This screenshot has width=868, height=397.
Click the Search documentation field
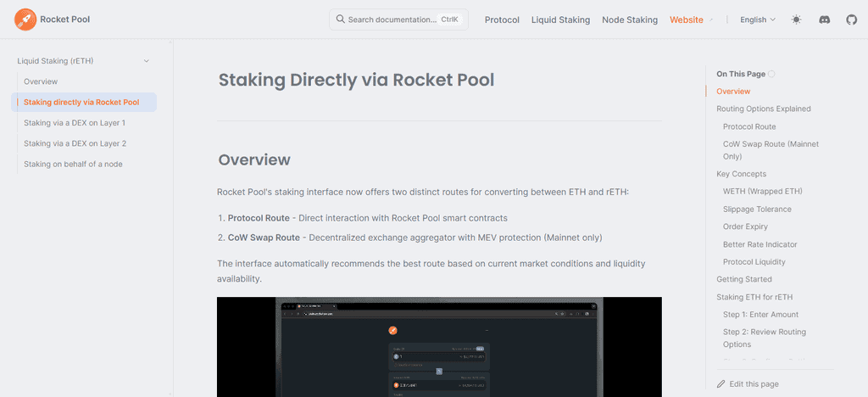[398, 20]
